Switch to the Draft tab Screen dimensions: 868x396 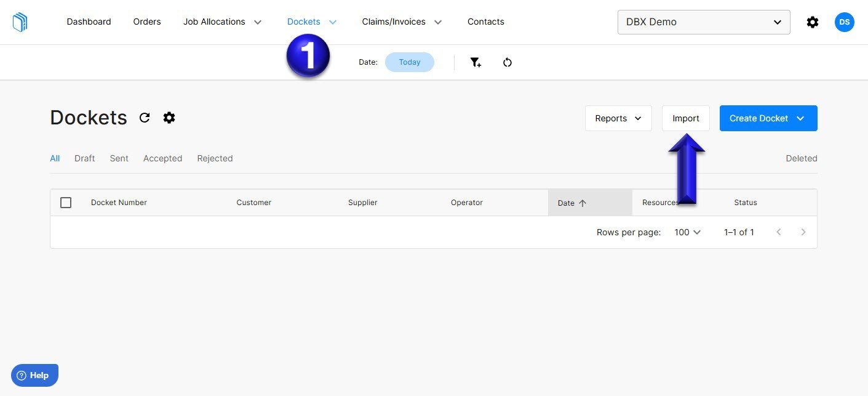[84, 158]
